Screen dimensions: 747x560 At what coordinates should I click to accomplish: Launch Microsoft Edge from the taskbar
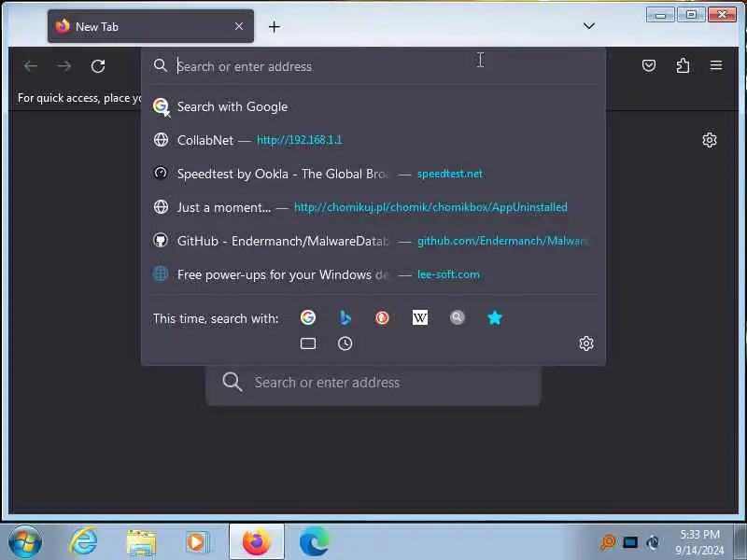click(x=314, y=542)
